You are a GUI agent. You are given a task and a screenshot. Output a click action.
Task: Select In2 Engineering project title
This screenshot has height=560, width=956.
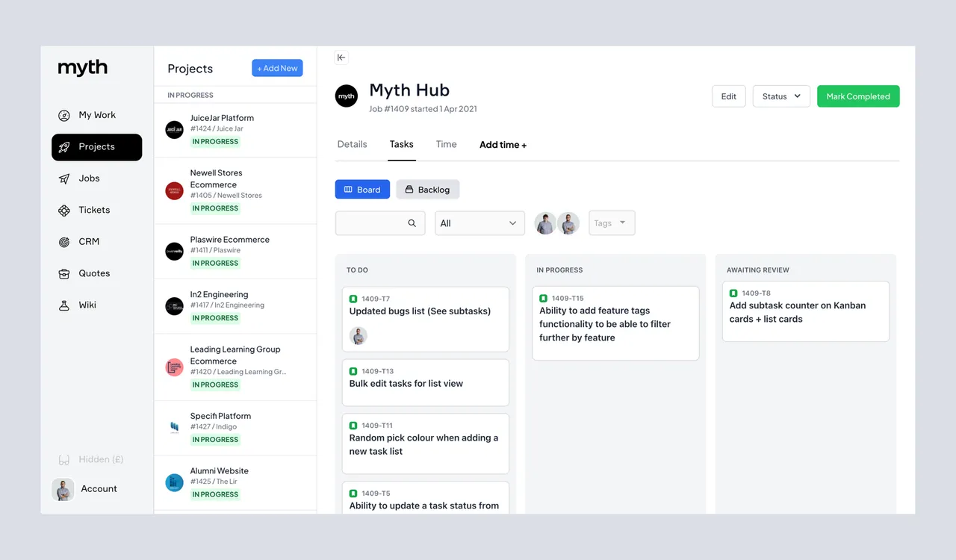[219, 295]
